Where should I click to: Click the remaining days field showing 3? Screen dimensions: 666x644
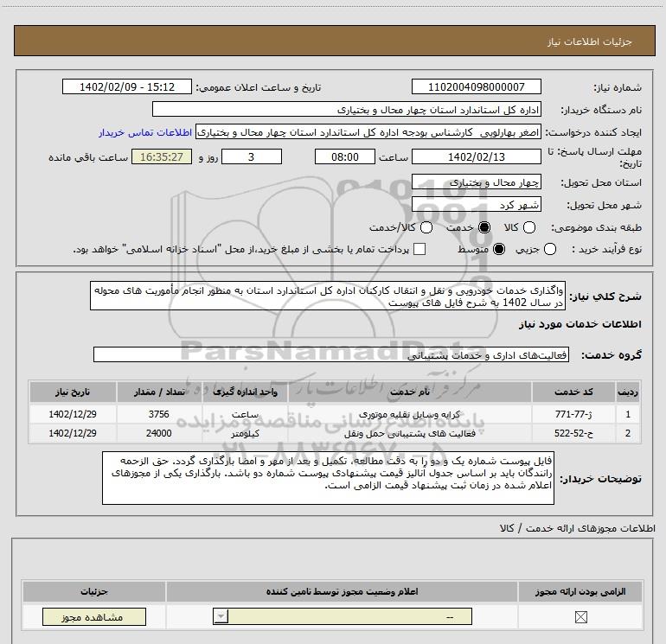click(x=252, y=156)
